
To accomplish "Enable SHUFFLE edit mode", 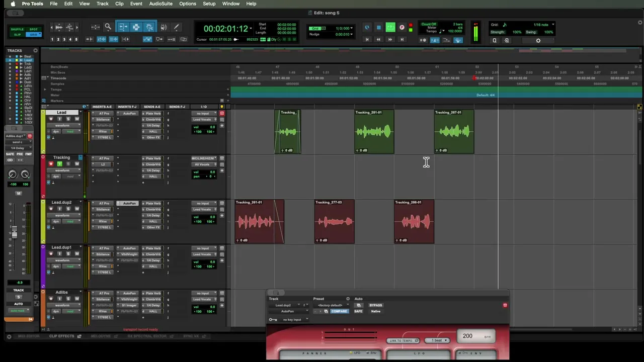I will coord(18,29).
